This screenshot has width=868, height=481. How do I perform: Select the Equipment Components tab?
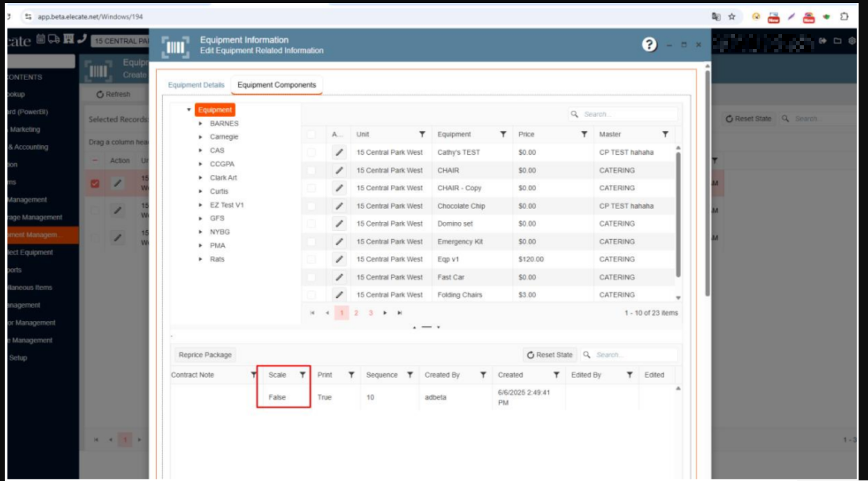tap(276, 85)
